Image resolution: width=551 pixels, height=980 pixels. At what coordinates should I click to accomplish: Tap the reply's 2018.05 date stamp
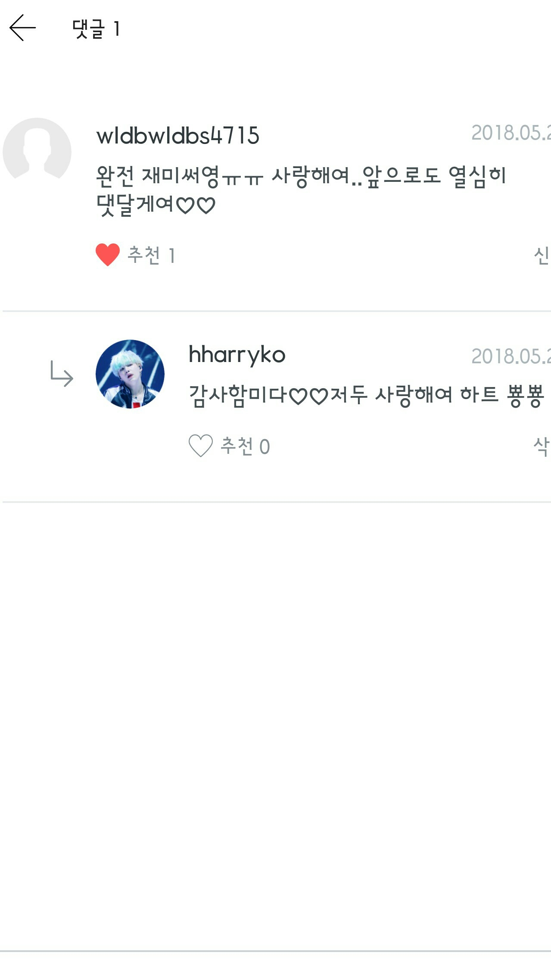click(x=511, y=356)
